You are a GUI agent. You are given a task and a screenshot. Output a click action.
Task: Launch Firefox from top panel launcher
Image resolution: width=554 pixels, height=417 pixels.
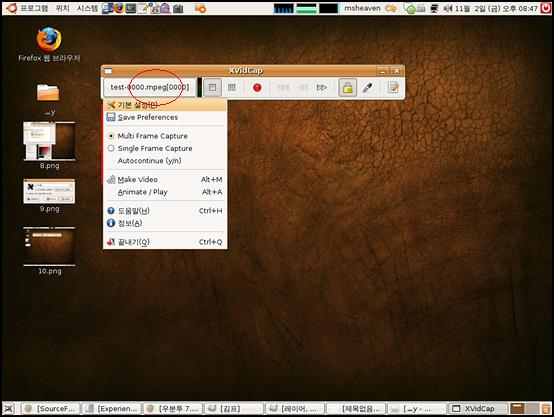[119, 8]
